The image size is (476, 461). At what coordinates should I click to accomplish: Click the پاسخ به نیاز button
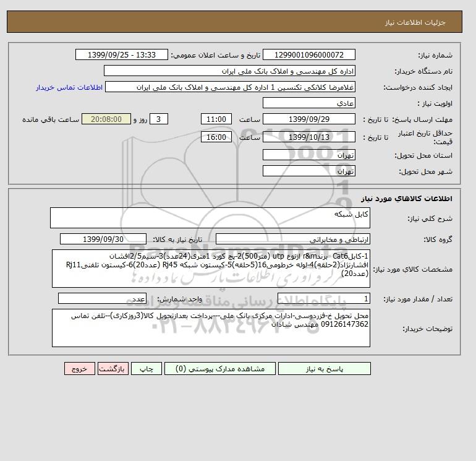point(324,369)
